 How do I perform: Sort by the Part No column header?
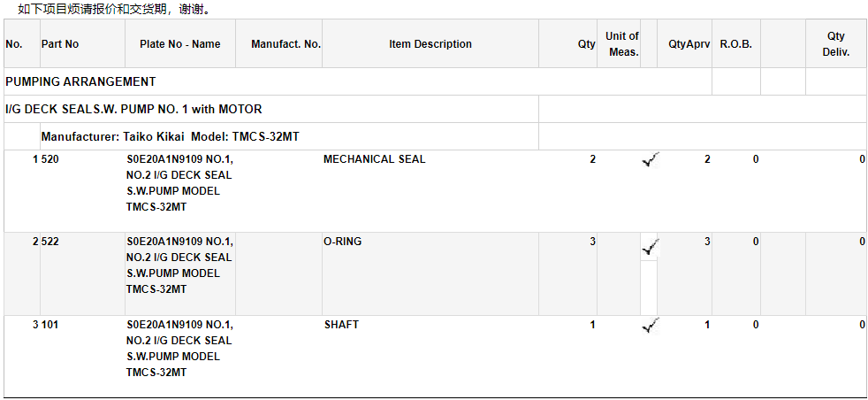[60, 44]
